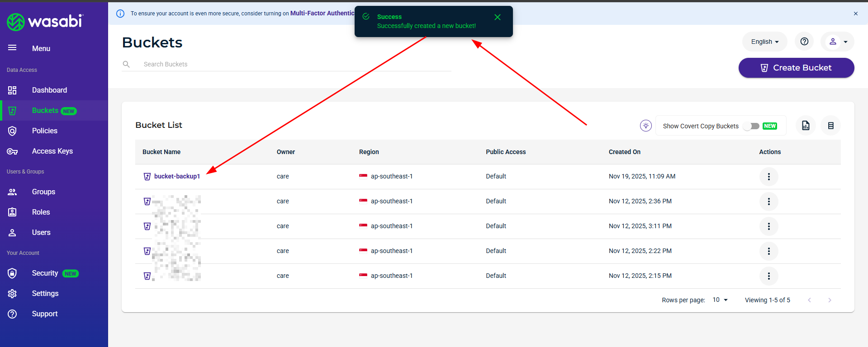Click the hamburger Menu icon in sidebar
Image resolution: width=868 pixels, height=347 pixels.
pyautogui.click(x=12, y=48)
